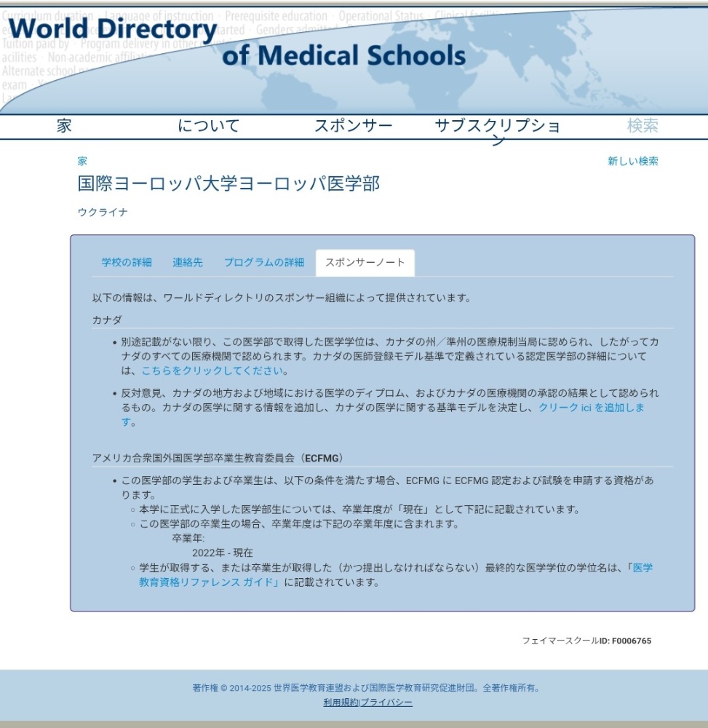Viewport: 708px width, 728px height.
Task: Click the small 家 breadcrumb link above the school name
Action: pyautogui.click(x=82, y=161)
